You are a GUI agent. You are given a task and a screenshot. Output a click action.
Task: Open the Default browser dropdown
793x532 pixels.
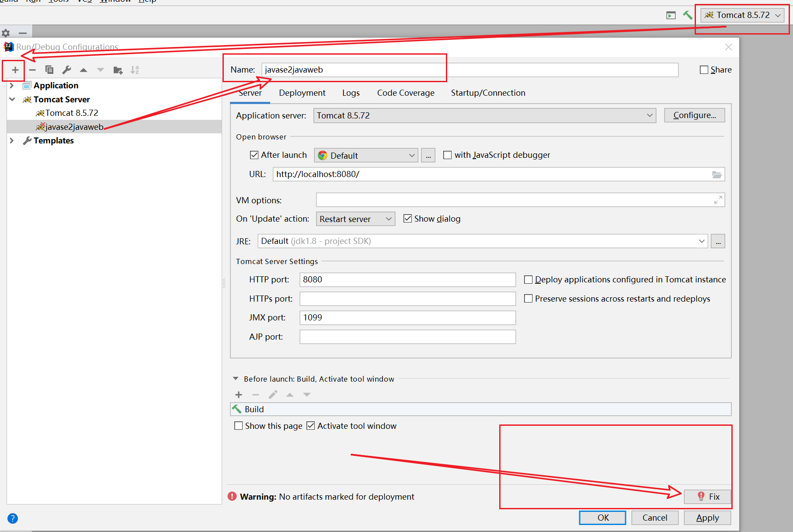tap(366, 155)
